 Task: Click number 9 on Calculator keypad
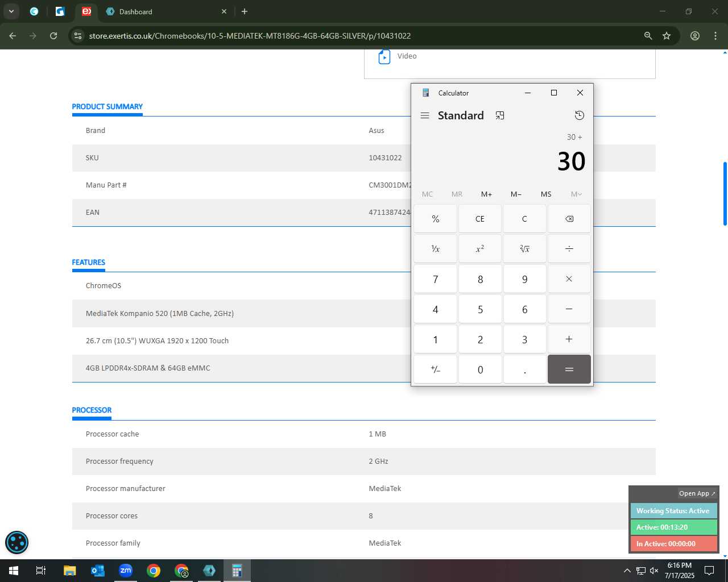[524, 279]
